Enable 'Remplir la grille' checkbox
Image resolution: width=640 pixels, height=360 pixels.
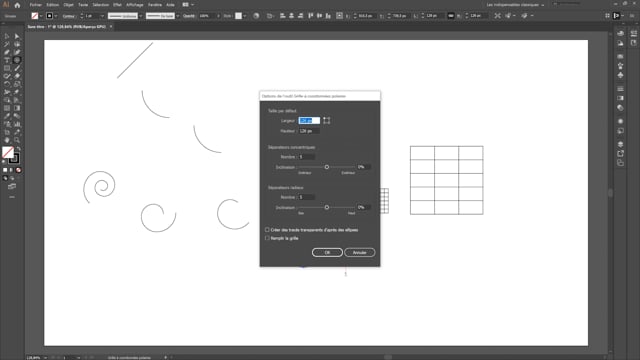267,238
